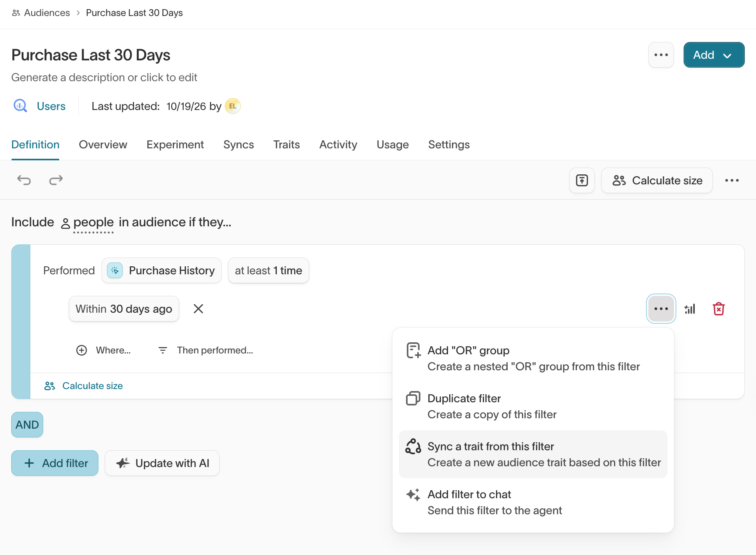Select Sync a trait from this filter

533,454
